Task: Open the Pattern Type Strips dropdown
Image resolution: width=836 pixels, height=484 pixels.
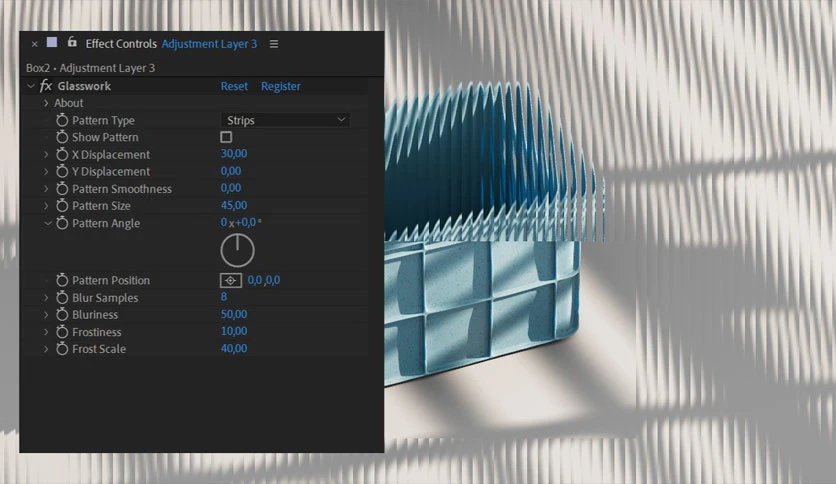Action: point(285,120)
